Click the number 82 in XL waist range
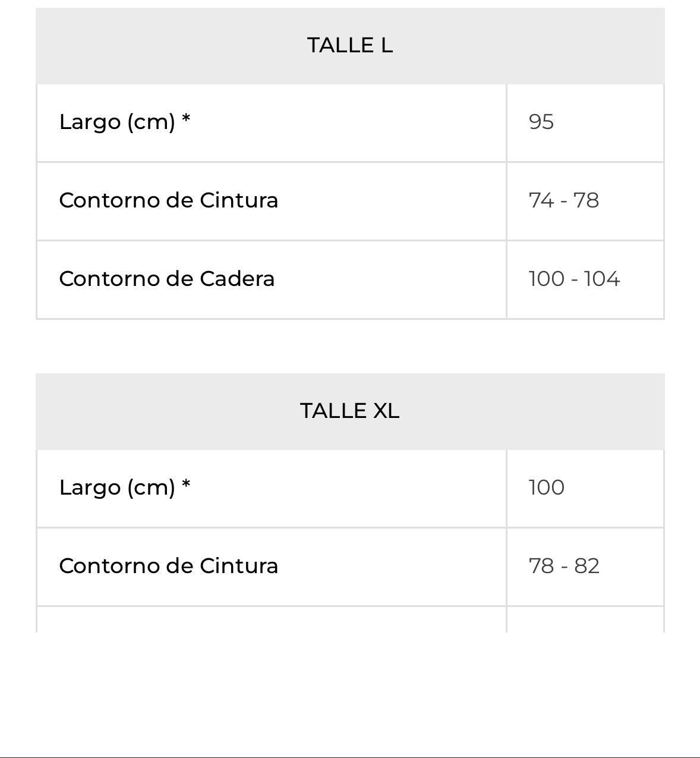 [587, 566]
